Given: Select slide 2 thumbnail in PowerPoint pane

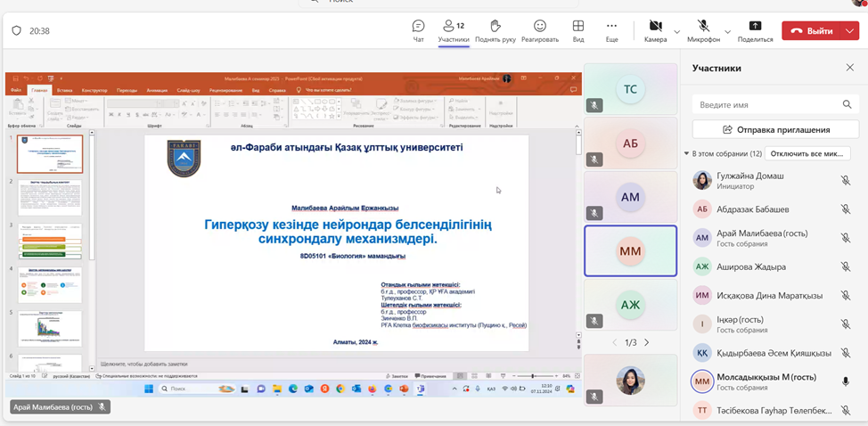Looking at the screenshot, I should point(50,198).
